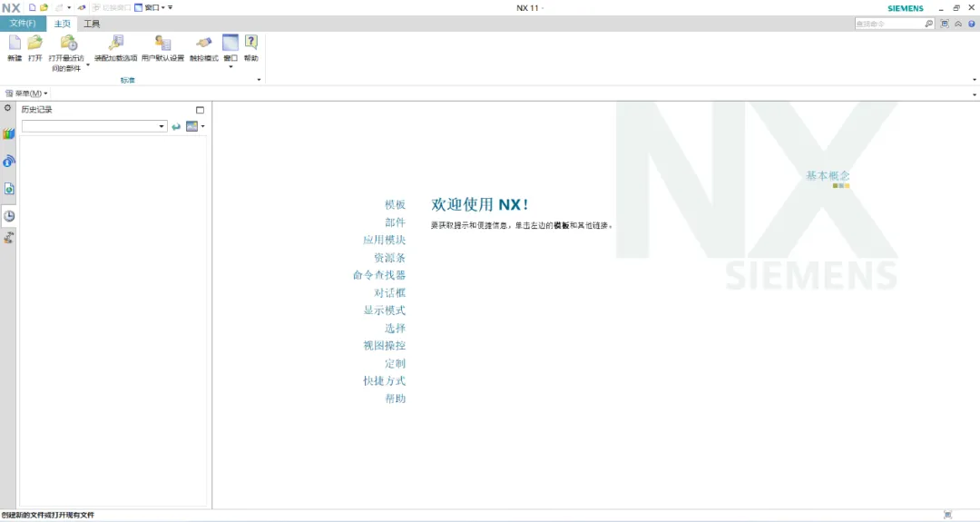Click the 基本概念 link

tap(828, 176)
